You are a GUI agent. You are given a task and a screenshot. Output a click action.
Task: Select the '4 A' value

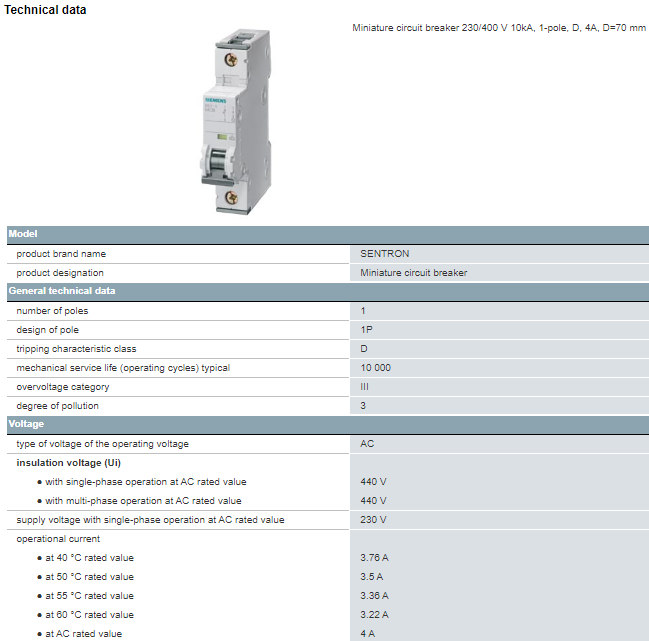click(x=368, y=634)
